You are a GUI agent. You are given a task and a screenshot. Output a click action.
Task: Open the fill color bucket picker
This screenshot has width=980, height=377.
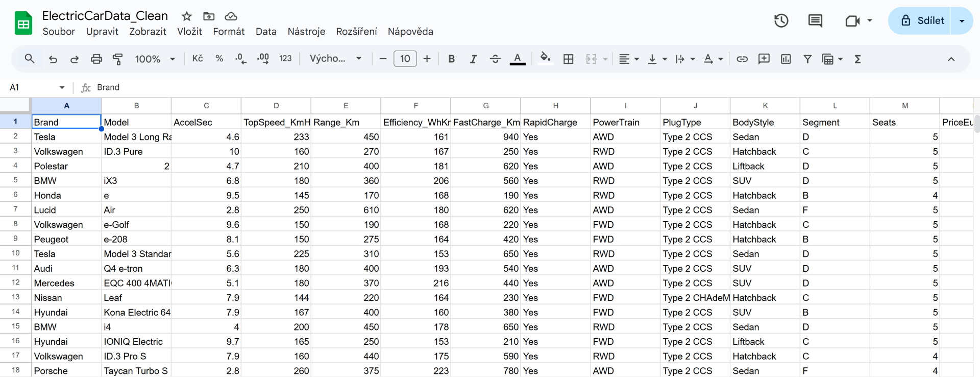[546, 59]
